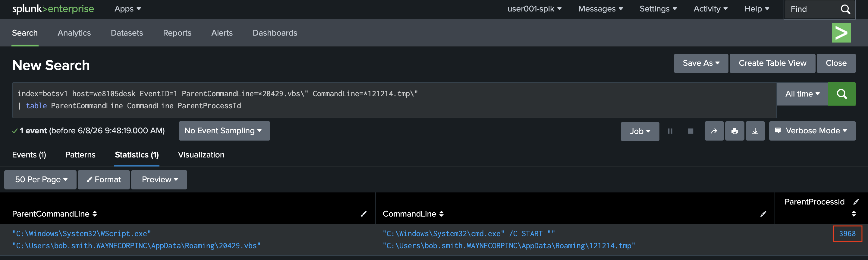Open the Datasets tab
868x260 pixels.
(x=127, y=33)
